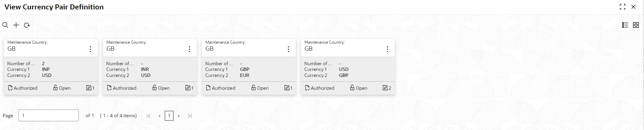Screen dimensions: 644x130
Task: Open options menu on INP/USD card
Action: pos(90,49)
